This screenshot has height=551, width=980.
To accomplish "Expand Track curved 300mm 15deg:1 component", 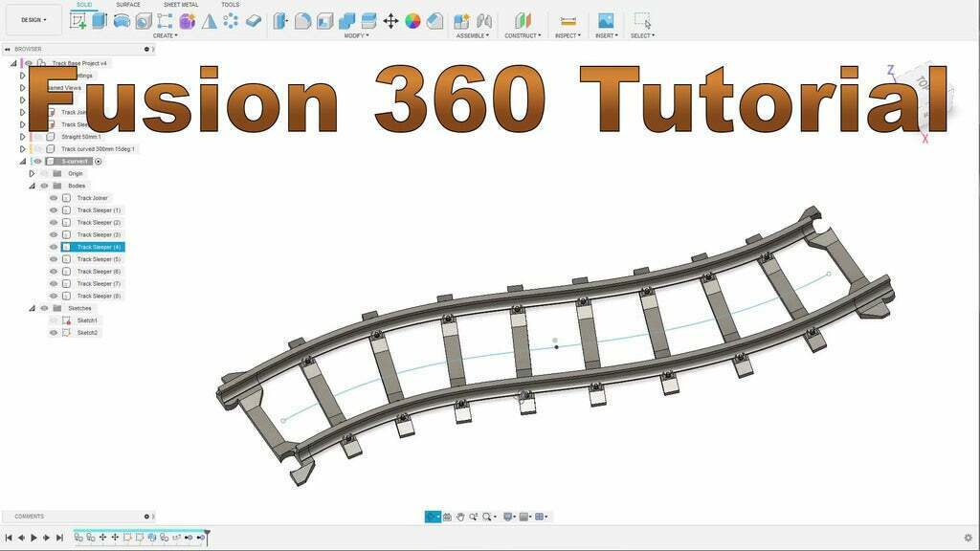I will coord(23,149).
